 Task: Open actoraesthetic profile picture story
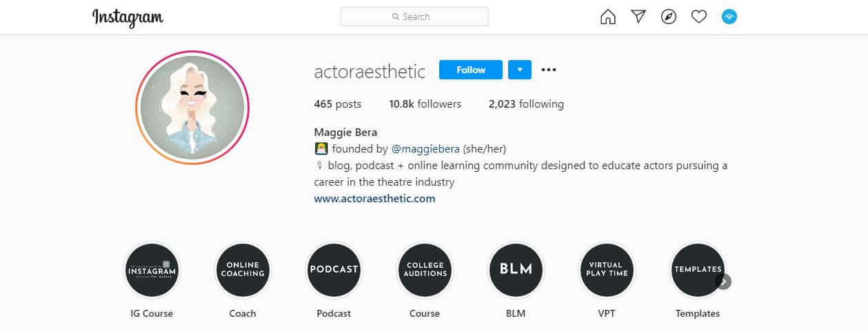[x=192, y=108]
